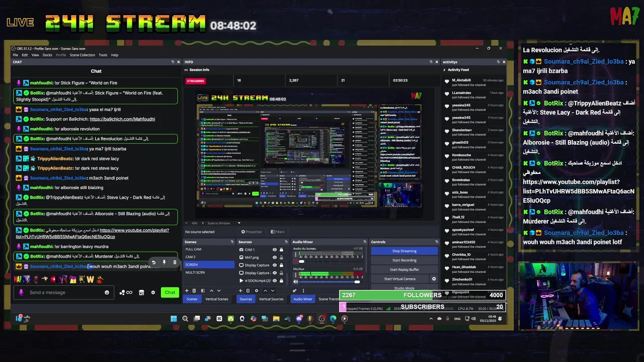Click chat settings gear icon
Viewport: 644px width, 362px height.
tap(153, 293)
